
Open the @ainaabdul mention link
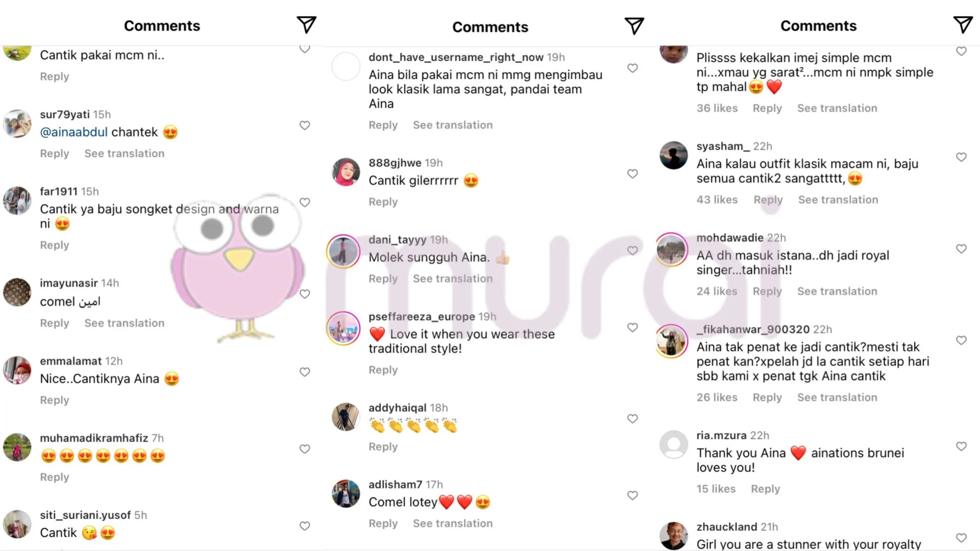[x=74, y=132]
